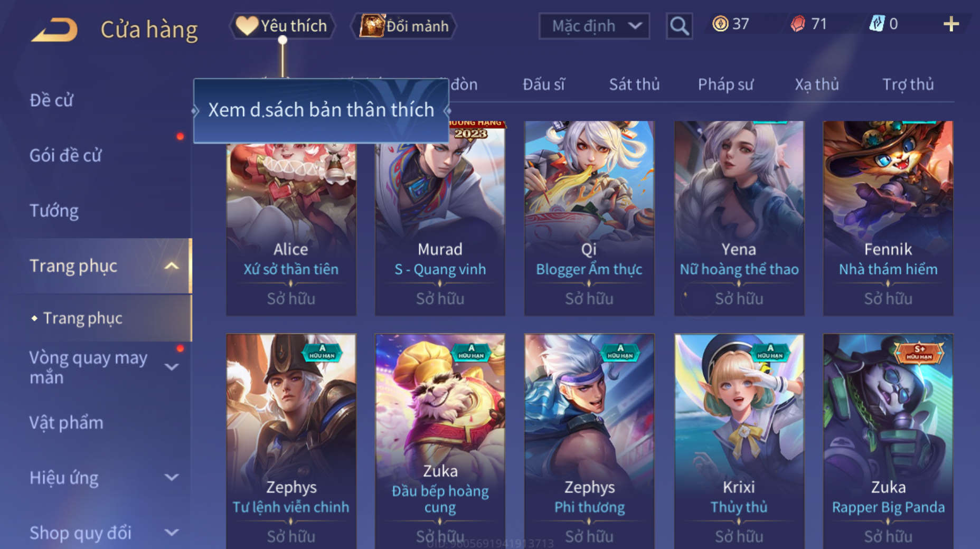Click the blue voucher currency icon
Image resolution: width=980 pixels, height=549 pixels.
tap(877, 24)
